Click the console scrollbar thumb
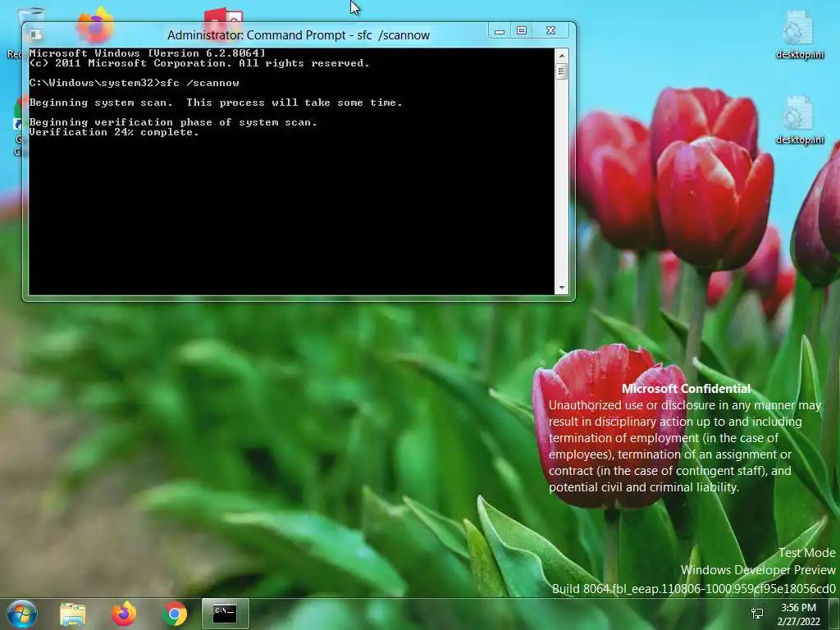 (x=561, y=71)
